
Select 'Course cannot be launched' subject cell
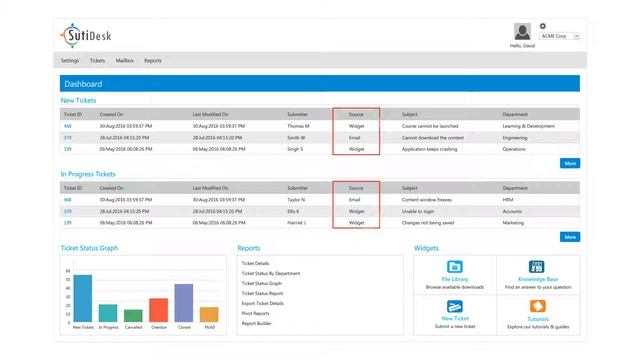coord(430,126)
